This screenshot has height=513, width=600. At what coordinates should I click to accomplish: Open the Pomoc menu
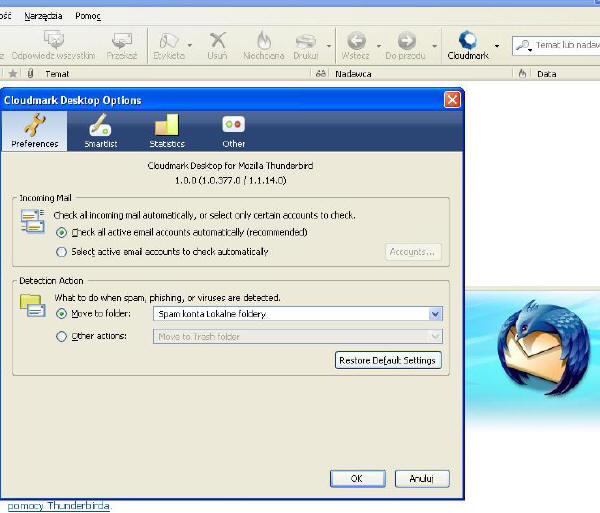(x=88, y=16)
